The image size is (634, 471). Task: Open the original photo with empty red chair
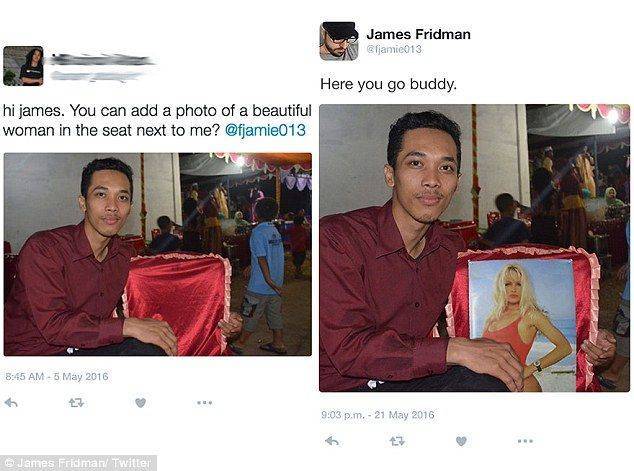(158, 254)
